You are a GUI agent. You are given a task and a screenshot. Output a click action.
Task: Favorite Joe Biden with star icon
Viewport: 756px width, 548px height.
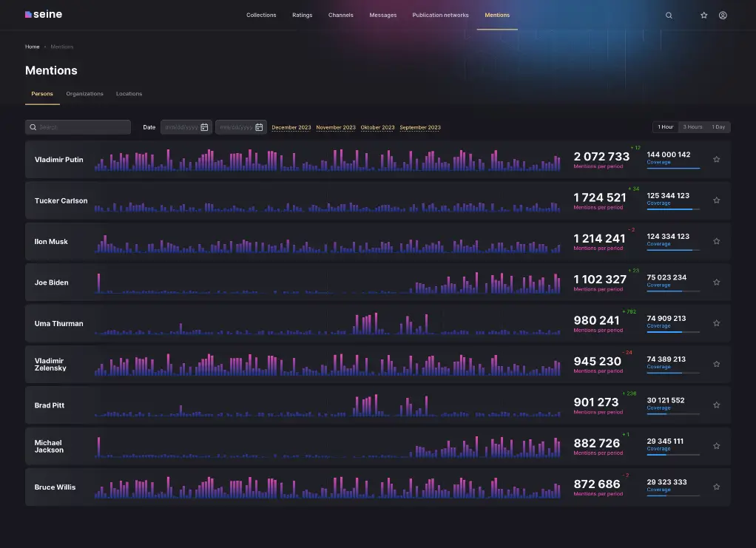[x=717, y=283]
